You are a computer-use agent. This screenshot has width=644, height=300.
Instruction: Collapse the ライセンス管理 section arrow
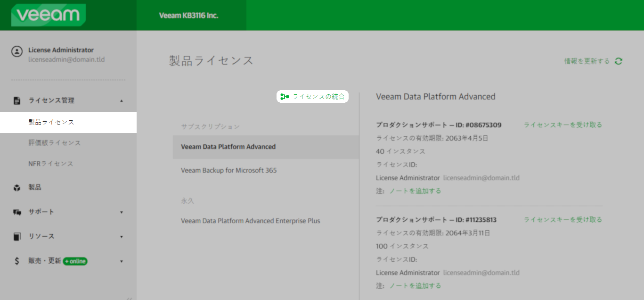122,100
